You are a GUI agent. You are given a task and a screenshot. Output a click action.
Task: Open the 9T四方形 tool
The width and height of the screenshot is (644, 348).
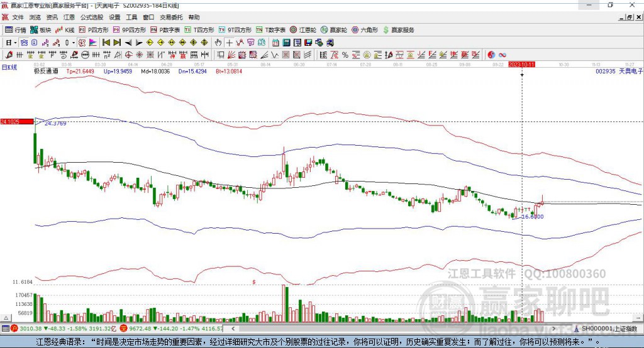click(235, 30)
